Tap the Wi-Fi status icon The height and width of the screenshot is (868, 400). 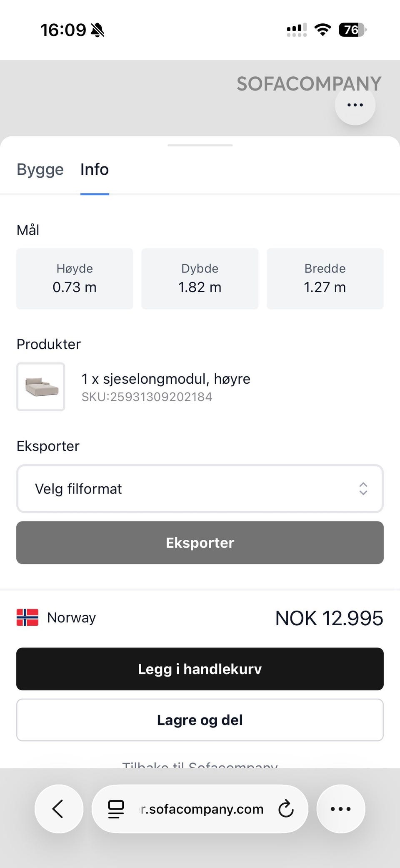coord(322,30)
